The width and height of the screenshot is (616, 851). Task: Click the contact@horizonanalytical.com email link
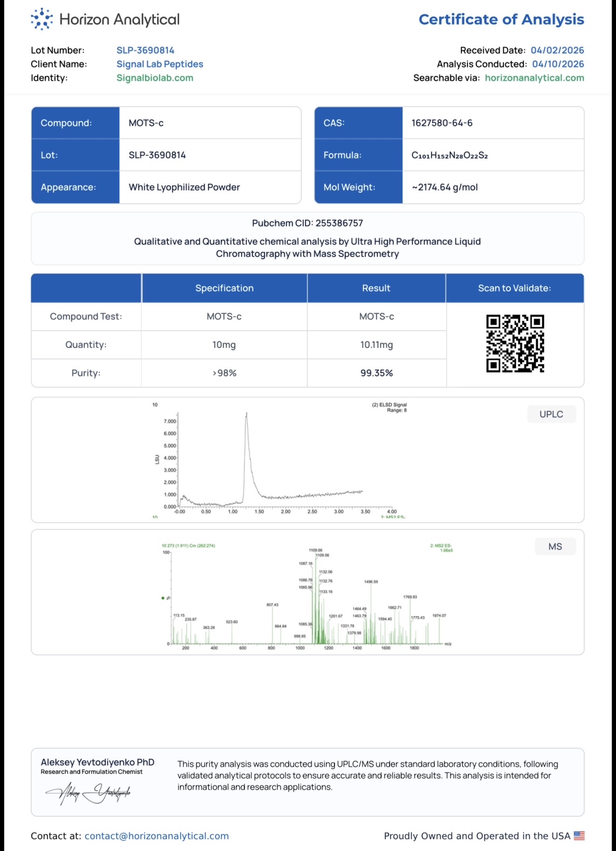157,836
